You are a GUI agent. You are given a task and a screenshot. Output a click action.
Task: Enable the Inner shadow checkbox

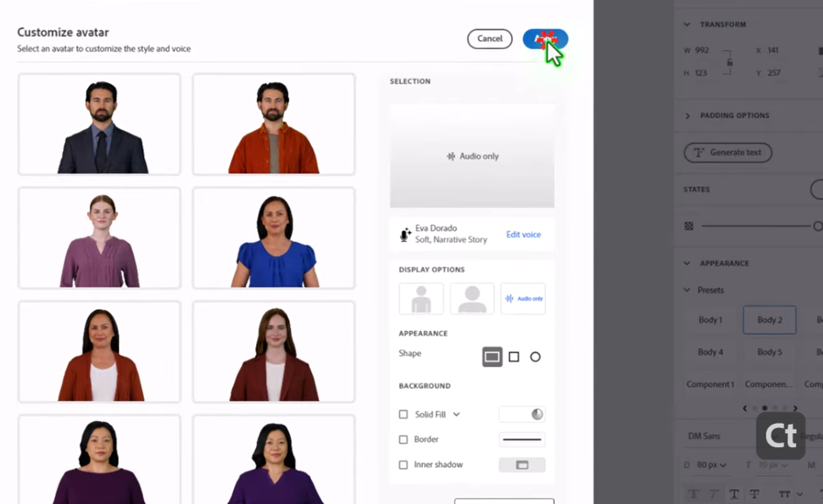tap(404, 465)
